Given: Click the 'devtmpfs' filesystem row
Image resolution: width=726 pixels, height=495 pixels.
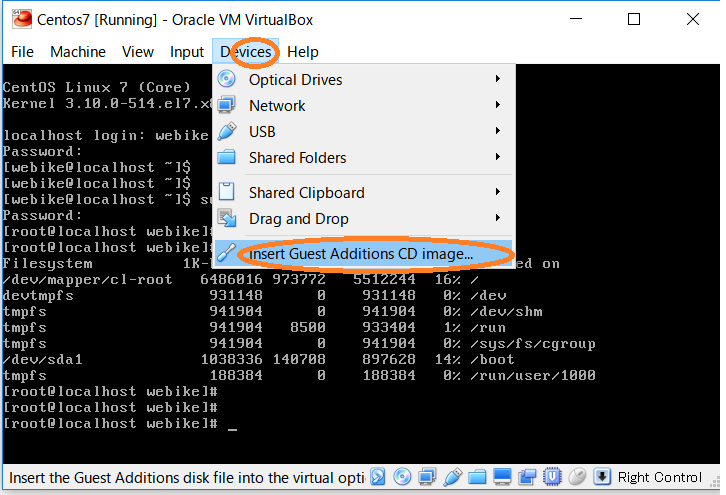Looking at the screenshot, I should (x=255, y=295).
